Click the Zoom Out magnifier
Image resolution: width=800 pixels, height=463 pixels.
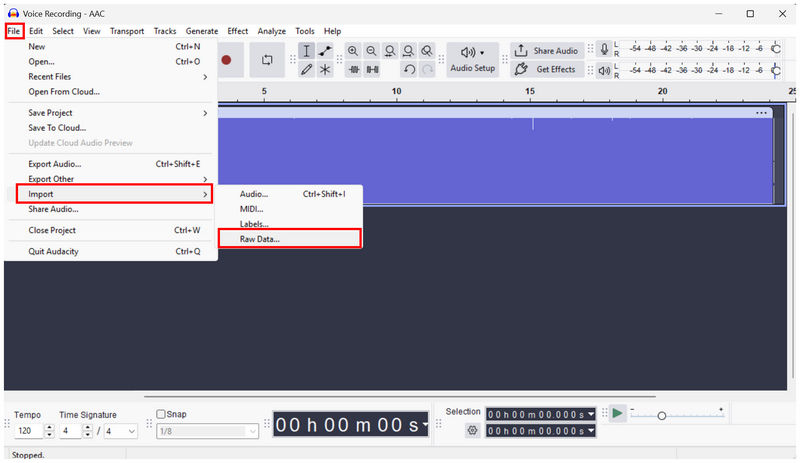[371, 51]
